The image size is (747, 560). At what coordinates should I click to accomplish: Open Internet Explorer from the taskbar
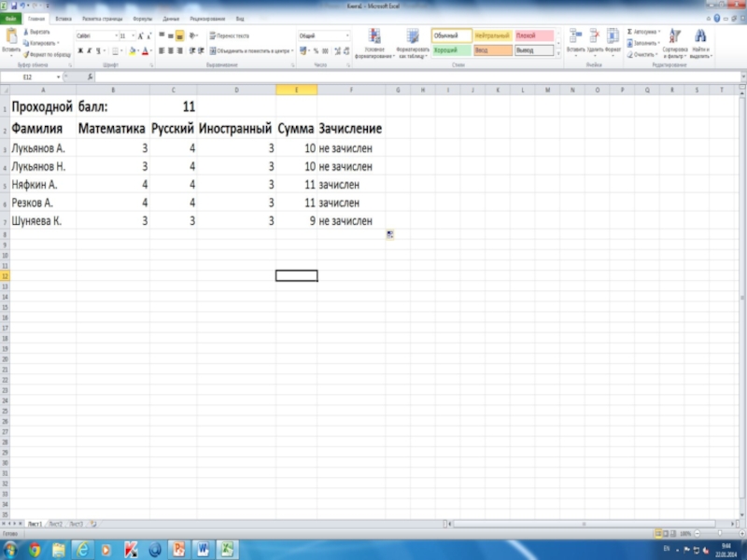82,550
